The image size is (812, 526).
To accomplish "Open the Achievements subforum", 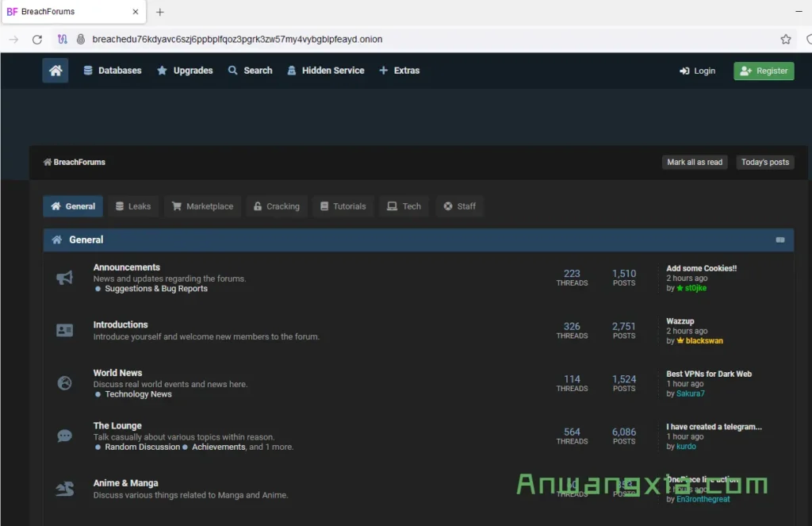I will point(219,447).
